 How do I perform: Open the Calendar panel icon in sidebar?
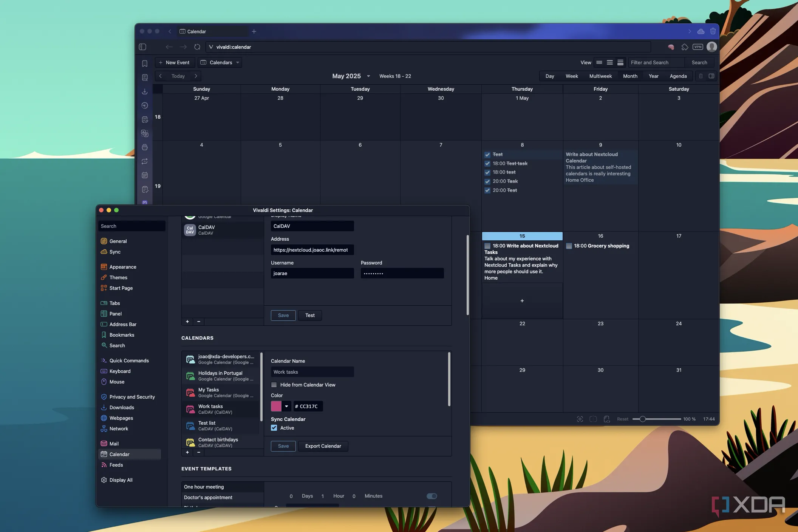144,175
